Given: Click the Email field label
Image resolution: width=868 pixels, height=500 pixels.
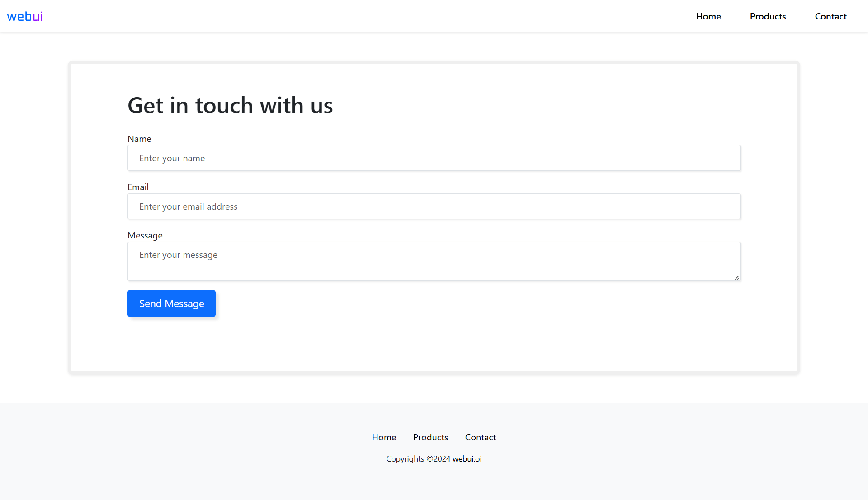Looking at the screenshot, I should pos(138,187).
